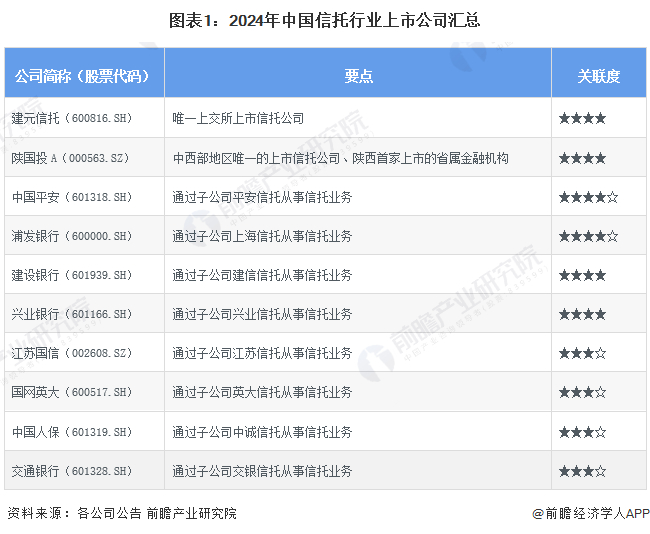650x534 pixels.
Task: Click text 通过子公司中诚信托从事信托业务
Action: click(x=262, y=432)
